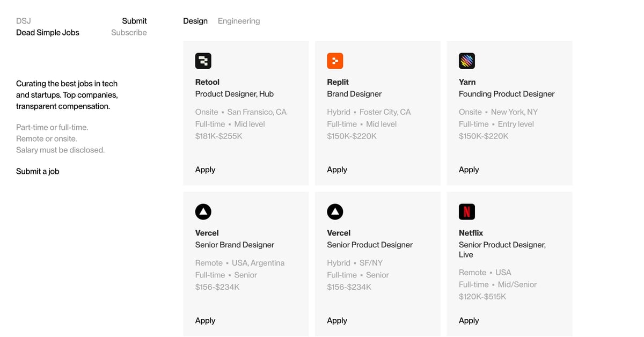644x337 pixels.
Task: Click the Retool company logo icon
Action: point(203,61)
